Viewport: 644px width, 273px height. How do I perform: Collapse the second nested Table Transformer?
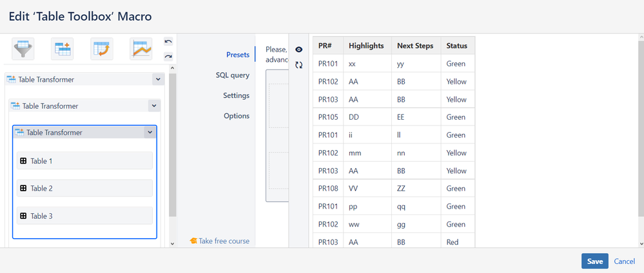coord(153,106)
